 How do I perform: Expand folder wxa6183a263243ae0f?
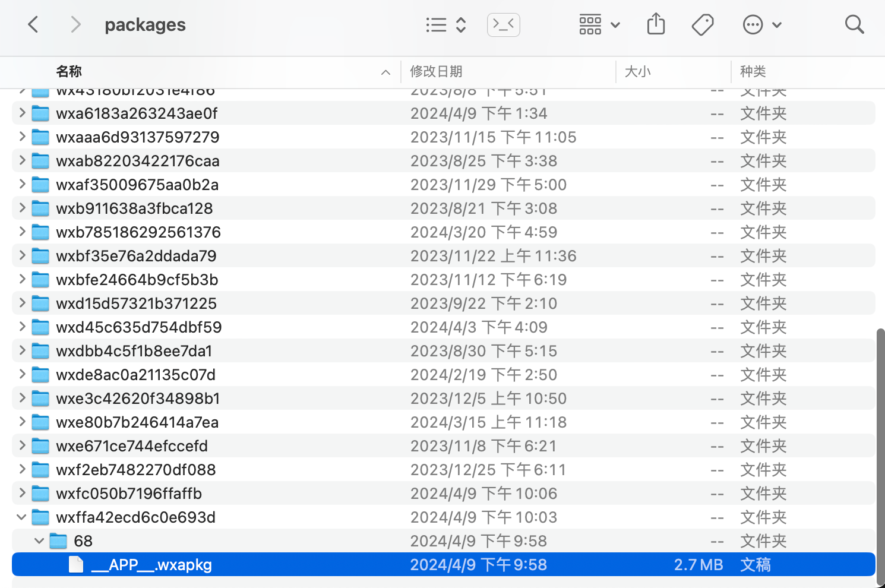point(22,113)
